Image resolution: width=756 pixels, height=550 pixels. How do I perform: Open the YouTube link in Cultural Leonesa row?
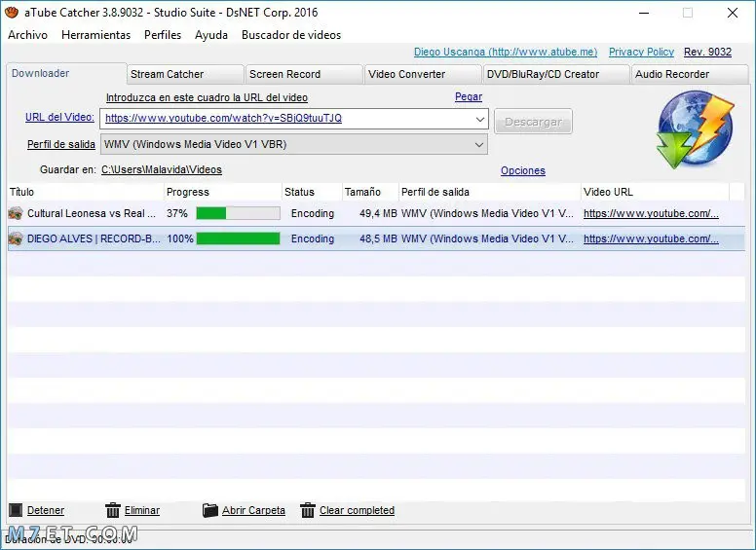[651, 213]
